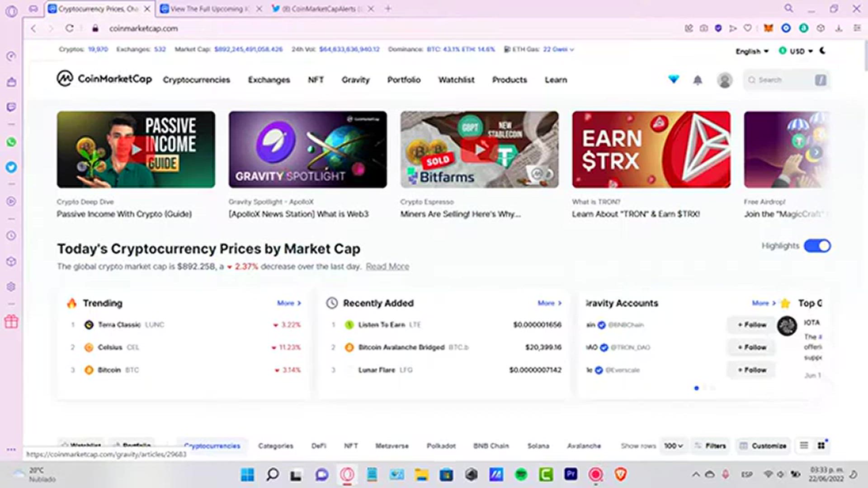The image size is (868, 488).
Task: Expand Gravity Accounts More link
Action: click(x=764, y=303)
